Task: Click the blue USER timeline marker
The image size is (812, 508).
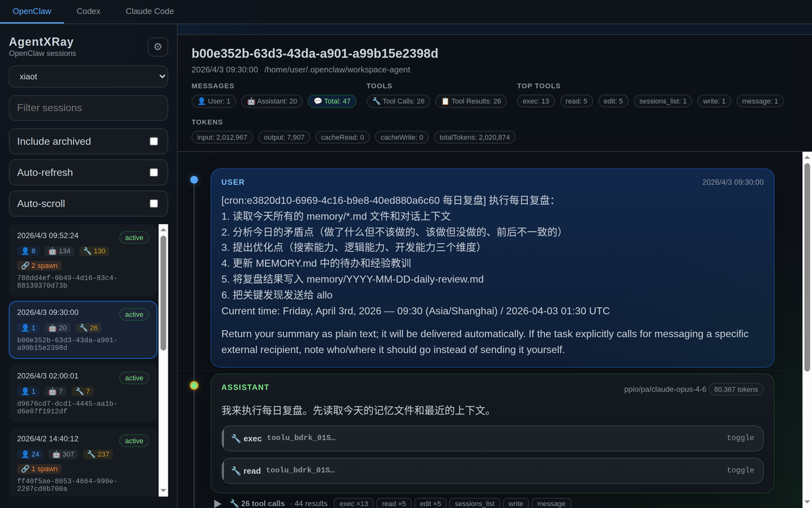Action: pos(194,179)
